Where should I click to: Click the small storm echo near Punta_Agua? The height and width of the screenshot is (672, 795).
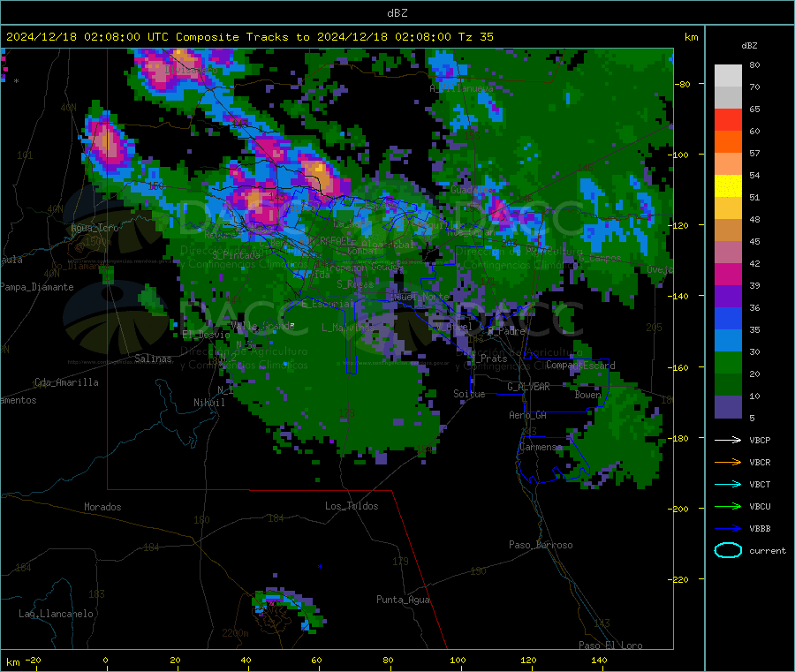pyautogui.click(x=288, y=609)
